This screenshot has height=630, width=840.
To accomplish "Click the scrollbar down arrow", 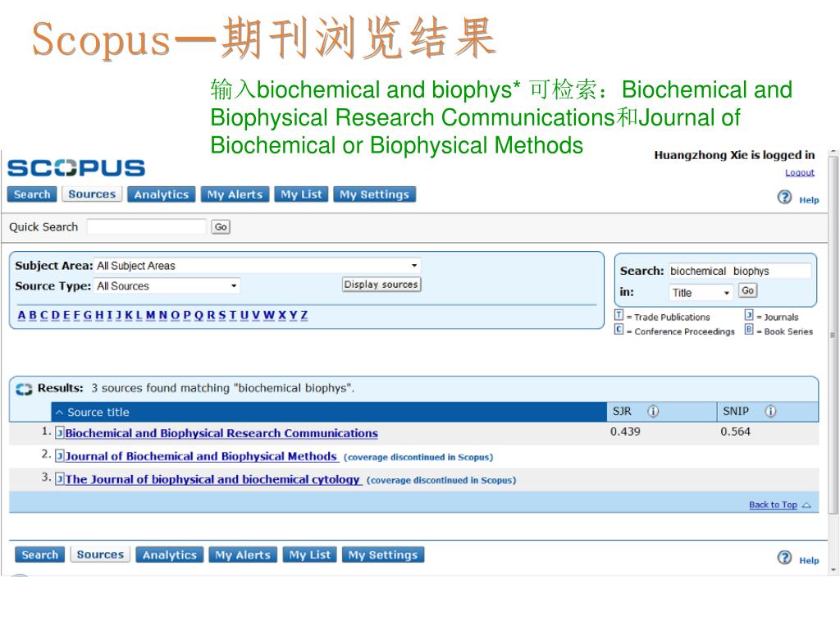I will [x=833, y=570].
